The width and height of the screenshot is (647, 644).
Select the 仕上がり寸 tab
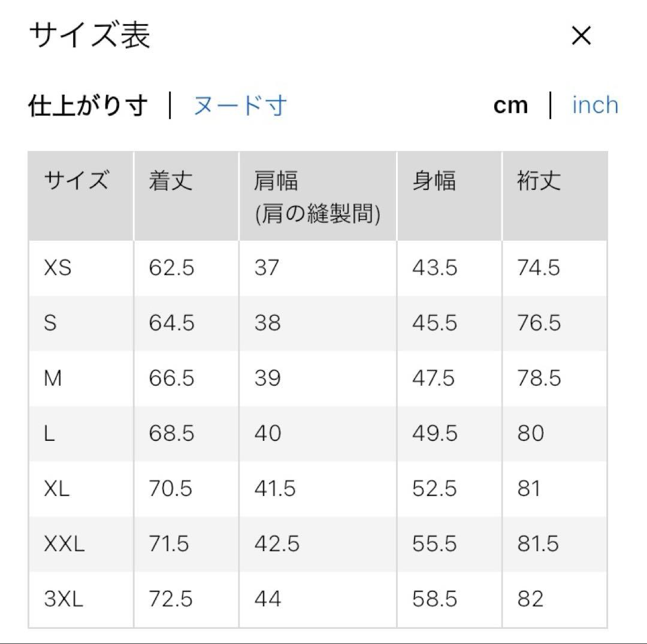pyautogui.click(x=87, y=104)
